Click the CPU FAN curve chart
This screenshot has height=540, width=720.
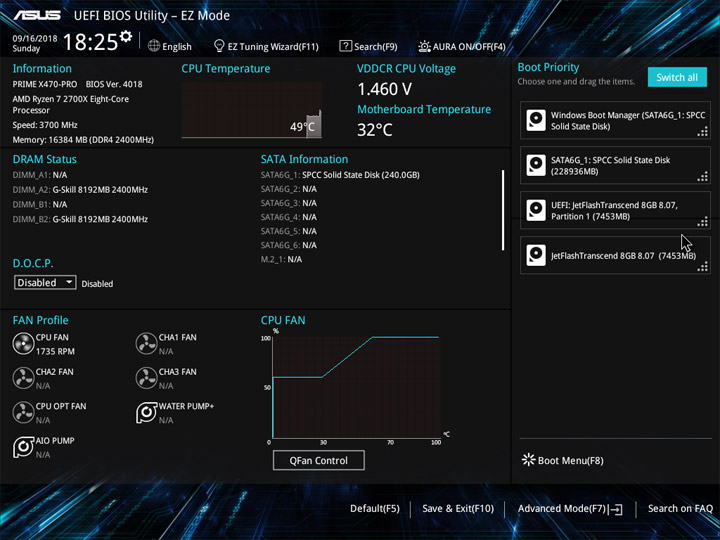pos(356,388)
